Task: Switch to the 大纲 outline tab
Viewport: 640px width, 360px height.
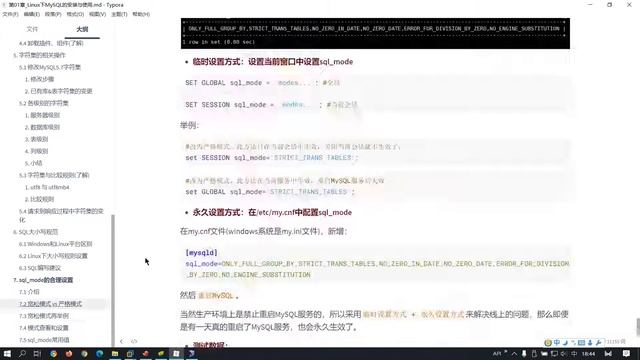Action: (x=82, y=29)
